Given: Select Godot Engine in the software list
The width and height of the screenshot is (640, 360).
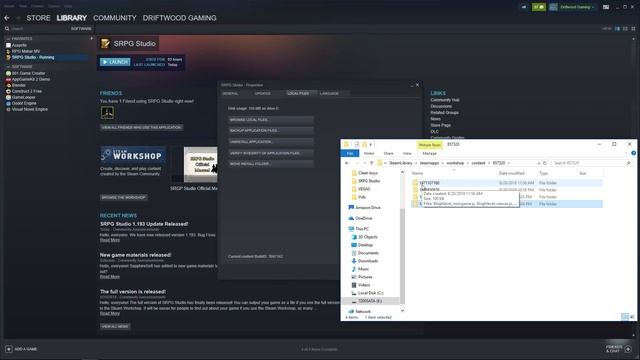Looking at the screenshot, I should (24, 103).
